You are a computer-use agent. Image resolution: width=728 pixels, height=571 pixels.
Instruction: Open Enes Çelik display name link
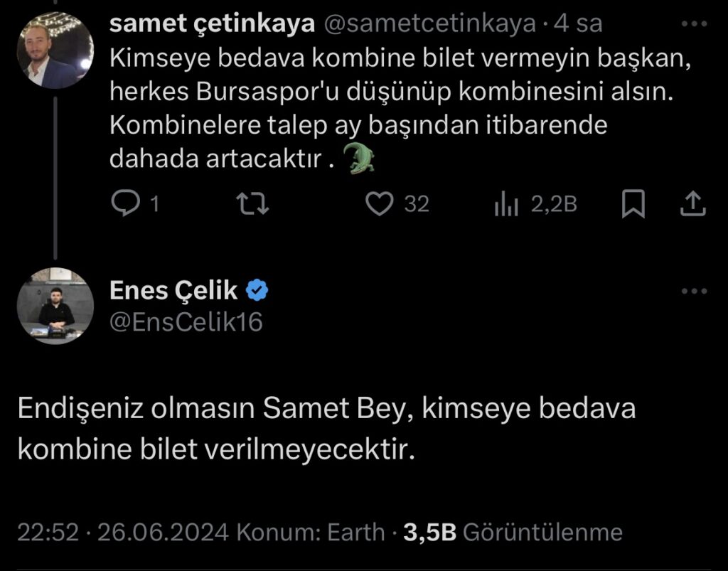(173, 291)
